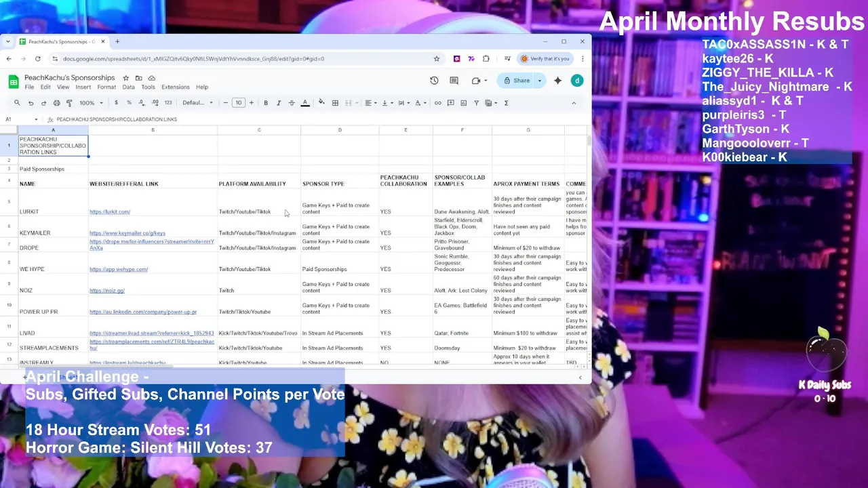868x488 pixels.
Task: Click the formula bar content
Action: [x=117, y=119]
